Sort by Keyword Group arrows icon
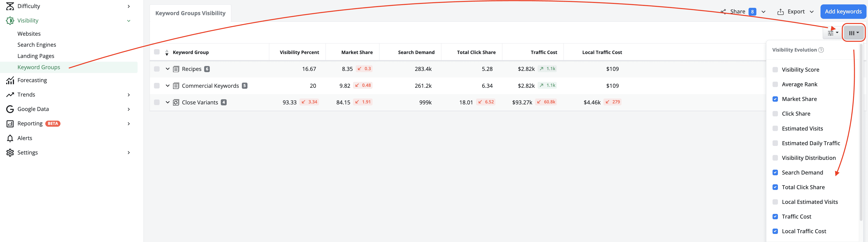The width and height of the screenshot is (868, 242). (167, 53)
